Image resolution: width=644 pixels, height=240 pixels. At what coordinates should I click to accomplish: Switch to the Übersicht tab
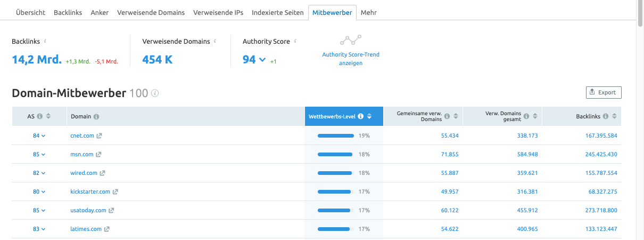(x=30, y=12)
